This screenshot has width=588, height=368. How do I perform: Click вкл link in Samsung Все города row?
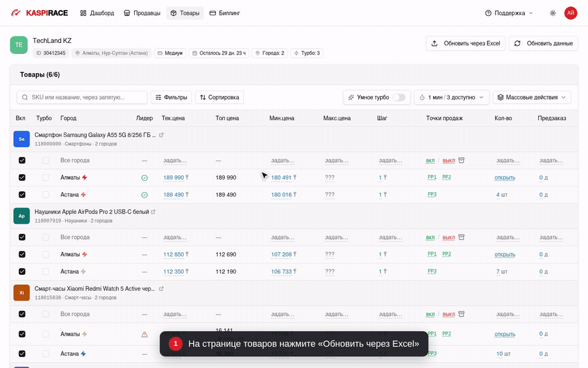coord(430,160)
